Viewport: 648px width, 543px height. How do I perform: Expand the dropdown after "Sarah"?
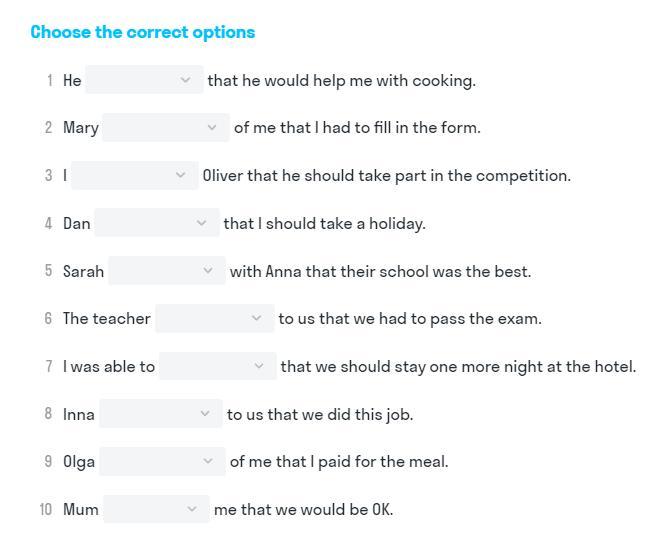166,271
